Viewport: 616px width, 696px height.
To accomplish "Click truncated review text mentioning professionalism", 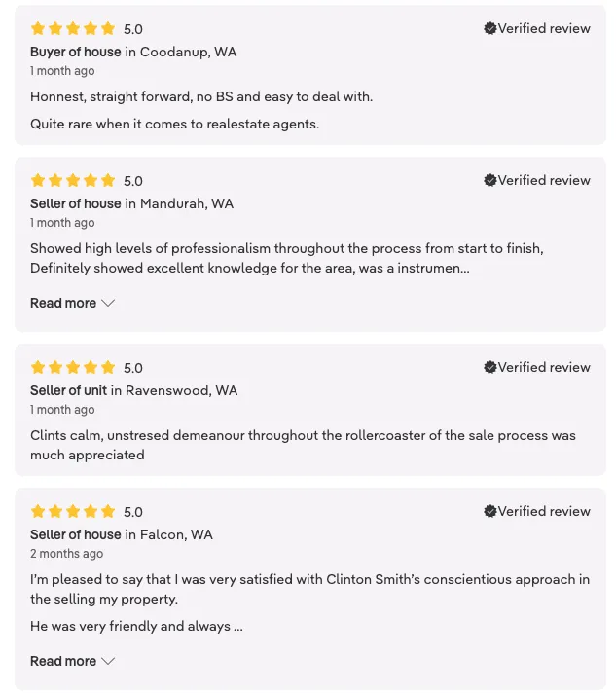I will tap(249, 258).
